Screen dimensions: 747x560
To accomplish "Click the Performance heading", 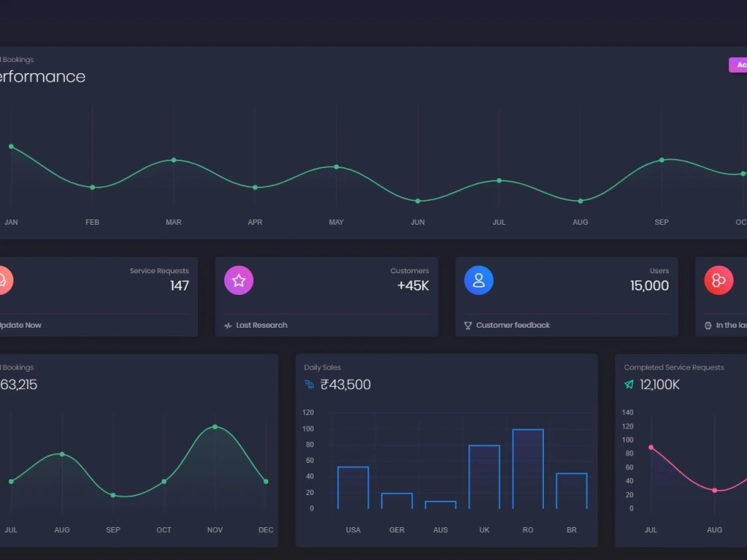I will click(42, 77).
